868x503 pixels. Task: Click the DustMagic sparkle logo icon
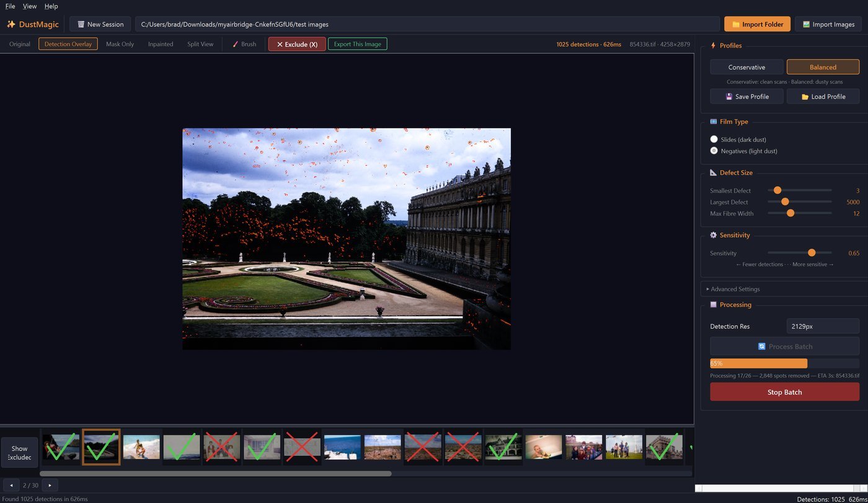click(x=11, y=24)
